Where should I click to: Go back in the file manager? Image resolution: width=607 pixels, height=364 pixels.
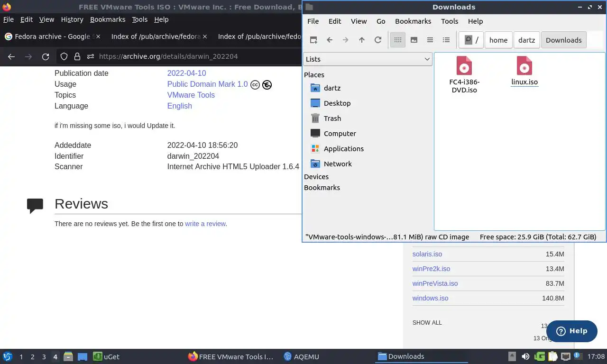(x=330, y=40)
